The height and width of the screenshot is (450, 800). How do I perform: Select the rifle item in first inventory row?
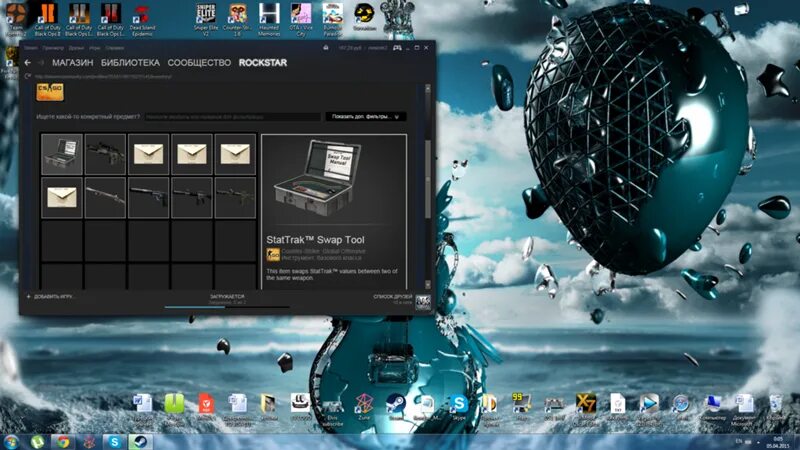tap(105, 154)
